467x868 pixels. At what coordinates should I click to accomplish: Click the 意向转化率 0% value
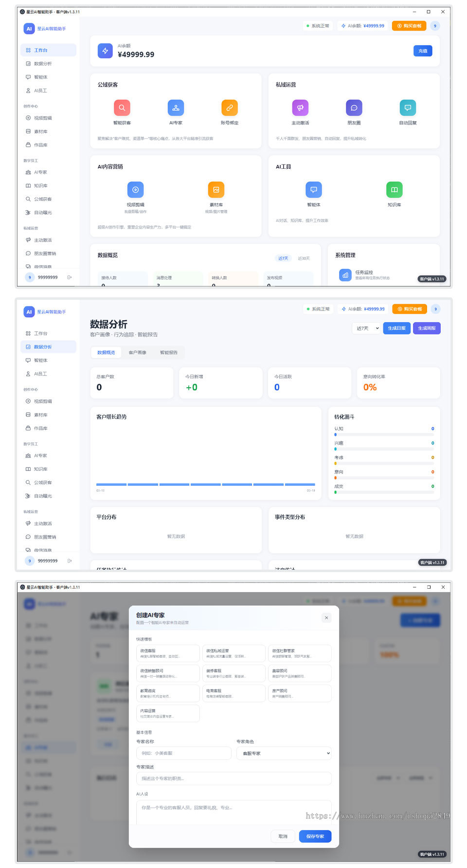370,387
